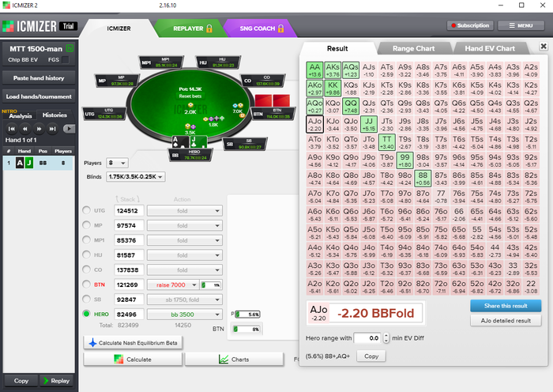Click Share this result button
The height and width of the screenshot is (392, 553).
pos(506,306)
